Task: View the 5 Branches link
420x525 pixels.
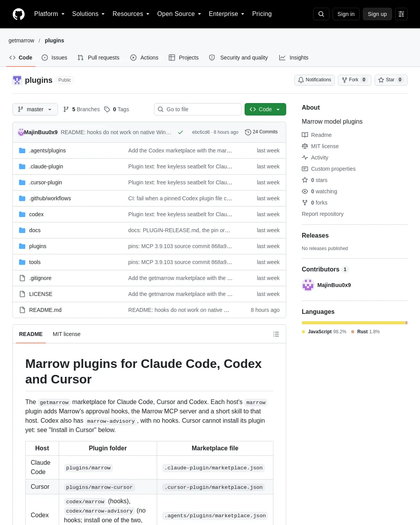Action: tap(82, 109)
